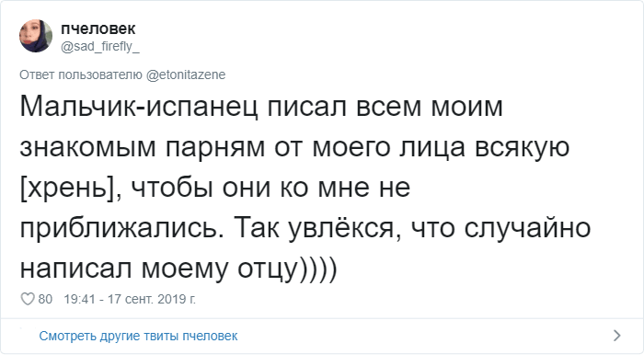Click the tweet line starting Мальчик-испанец

(261, 107)
